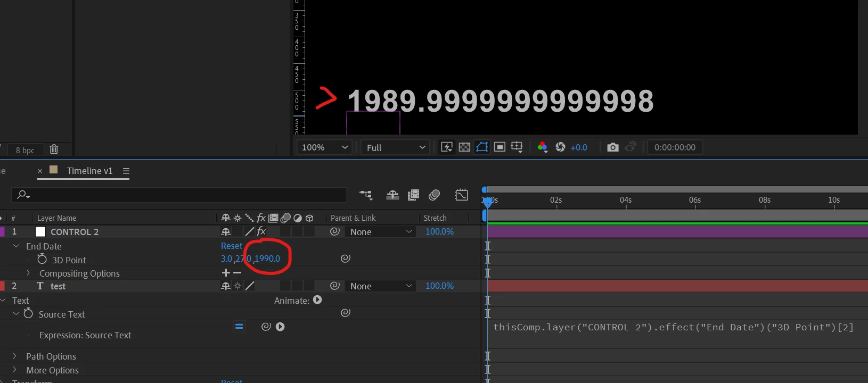The height and width of the screenshot is (383, 868).
Task: Open test layer parent None dropdown
Action: point(380,286)
